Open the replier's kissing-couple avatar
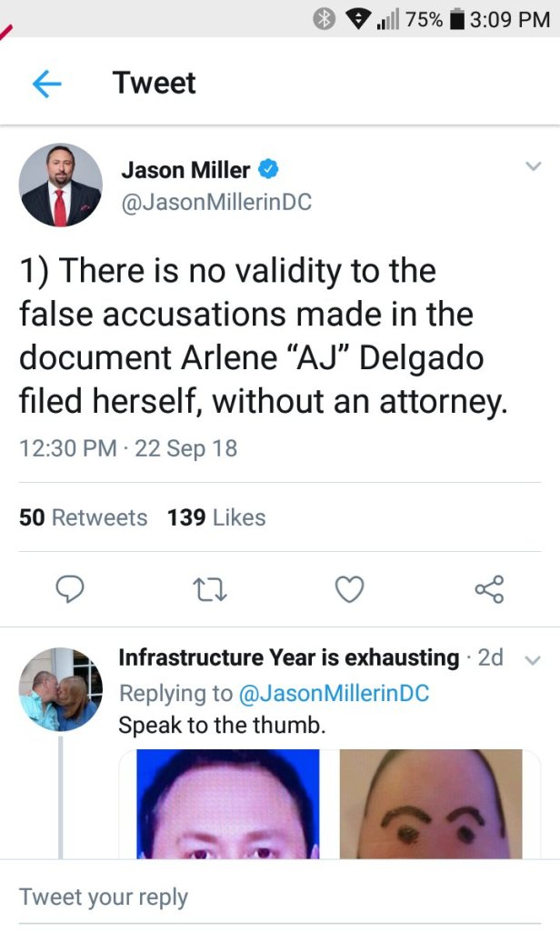This screenshot has width=560, height=932. click(61, 689)
